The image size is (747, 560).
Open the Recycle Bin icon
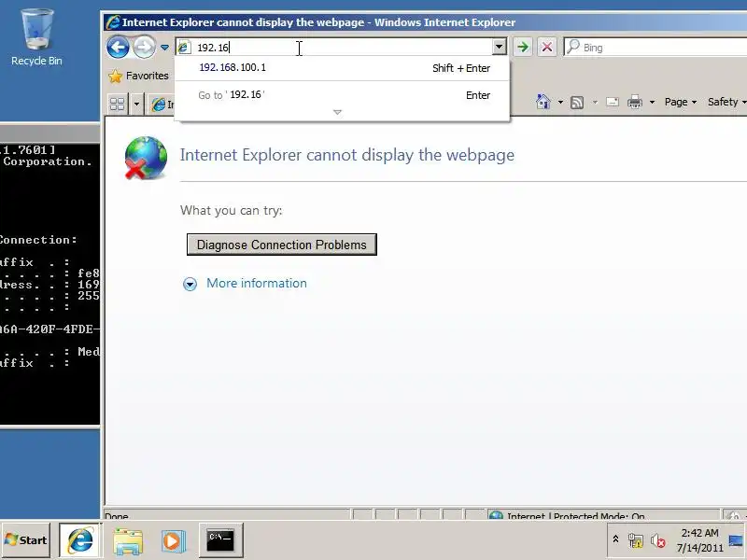(x=36, y=38)
